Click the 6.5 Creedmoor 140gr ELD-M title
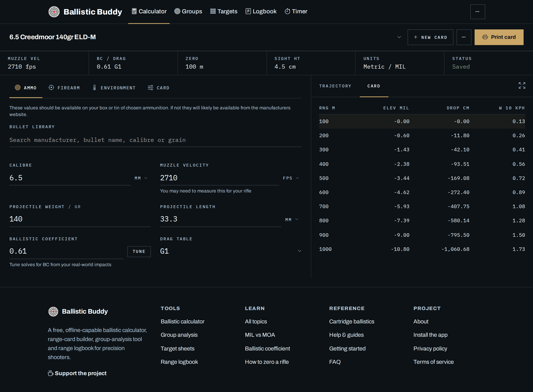Image resolution: width=533 pixels, height=392 pixels. (x=53, y=37)
